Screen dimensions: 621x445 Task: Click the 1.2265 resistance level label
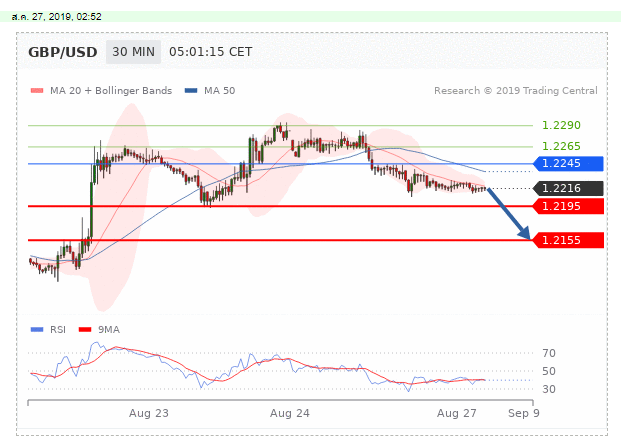pyautogui.click(x=561, y=146)
